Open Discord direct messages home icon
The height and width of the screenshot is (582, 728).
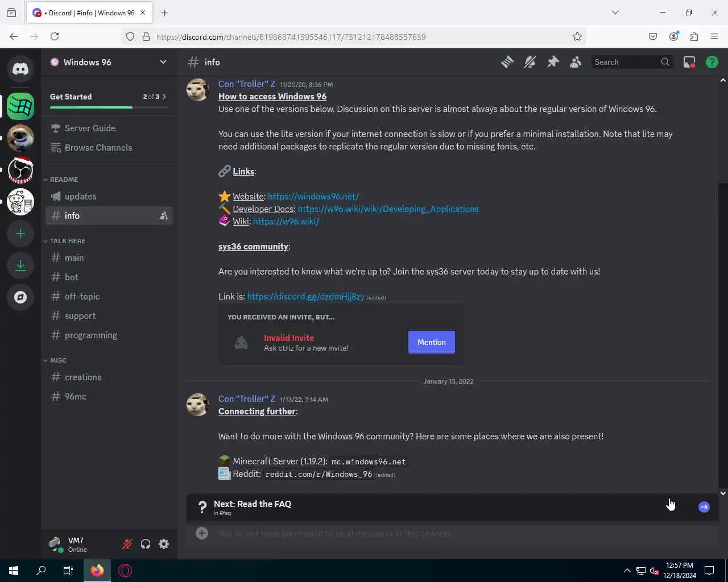[x=20, y=69]
